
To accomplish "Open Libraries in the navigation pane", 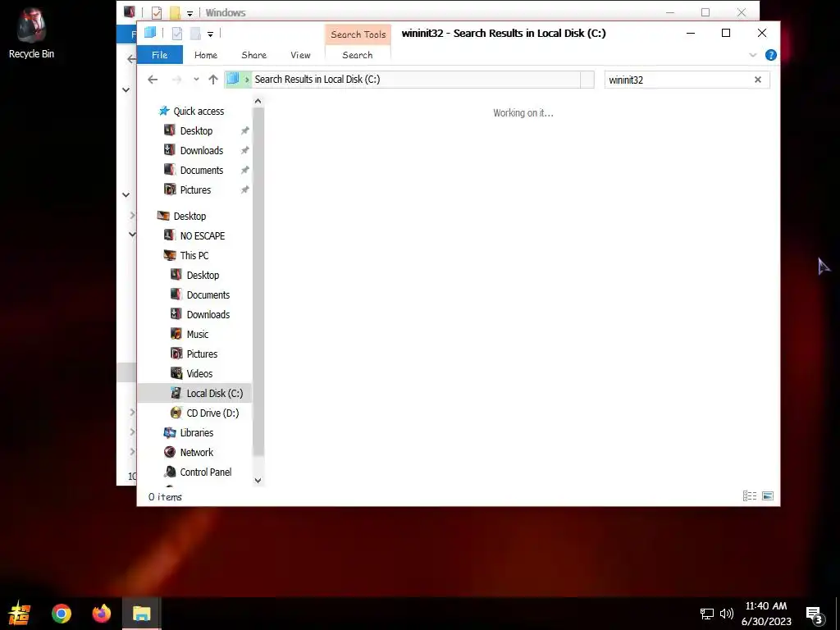I will coord(196,433).
